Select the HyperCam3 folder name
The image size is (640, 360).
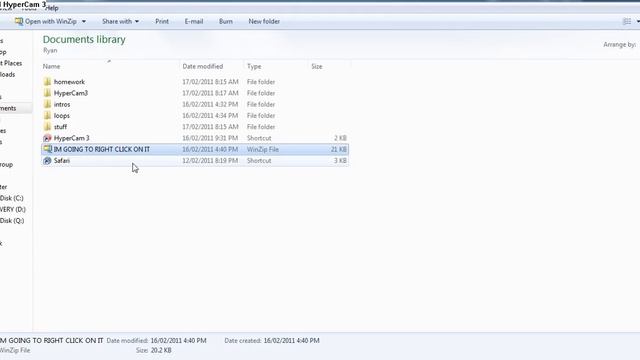coord(71,93)
